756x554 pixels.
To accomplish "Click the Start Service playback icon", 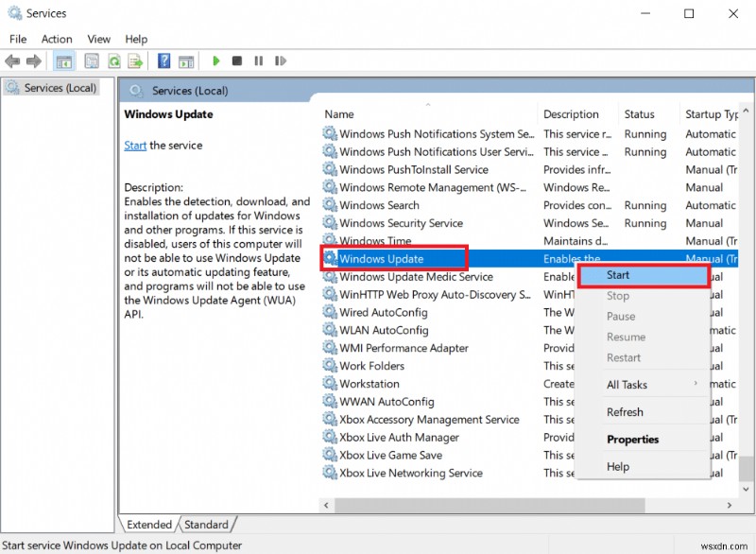I will 216,61.
